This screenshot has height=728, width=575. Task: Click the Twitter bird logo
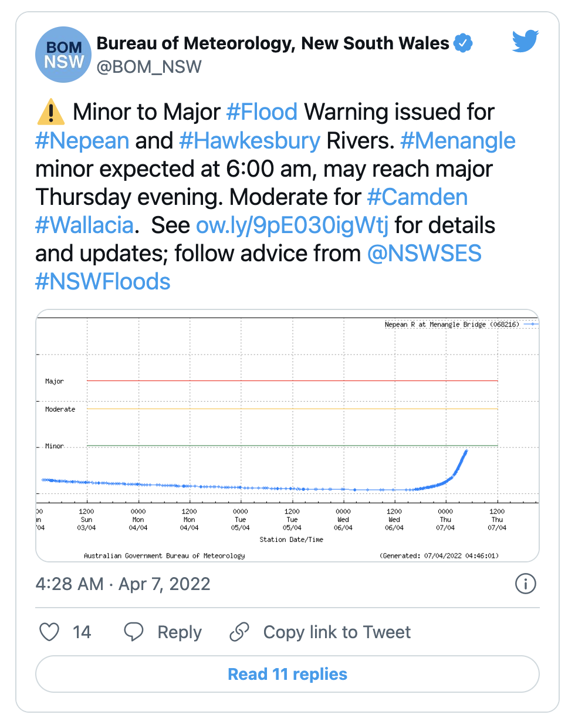[525, 41]
